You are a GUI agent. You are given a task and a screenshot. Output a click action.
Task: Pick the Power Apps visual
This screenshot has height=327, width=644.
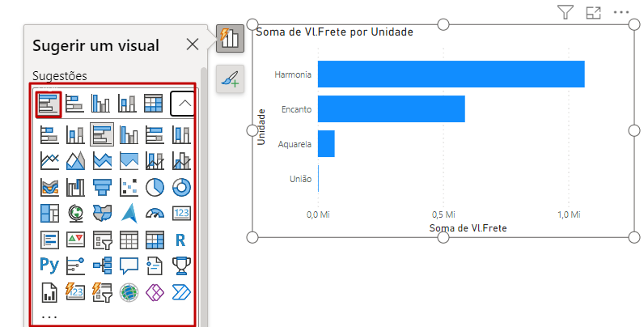click(x=155, y=292)
